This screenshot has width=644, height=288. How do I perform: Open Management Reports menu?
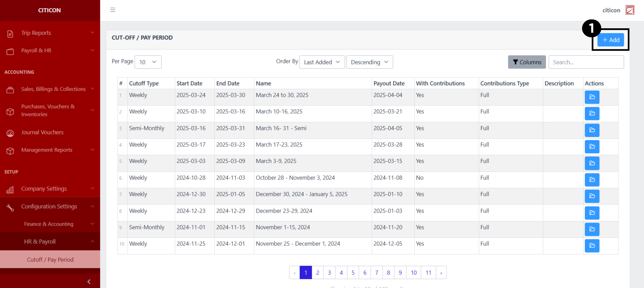point(50,150)
